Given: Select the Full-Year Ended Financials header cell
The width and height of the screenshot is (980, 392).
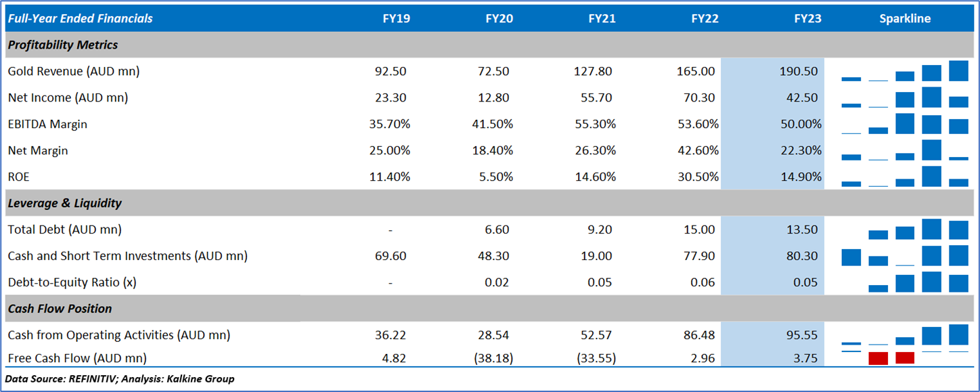Looking at the screenshot, I should [x=80, y=18].
